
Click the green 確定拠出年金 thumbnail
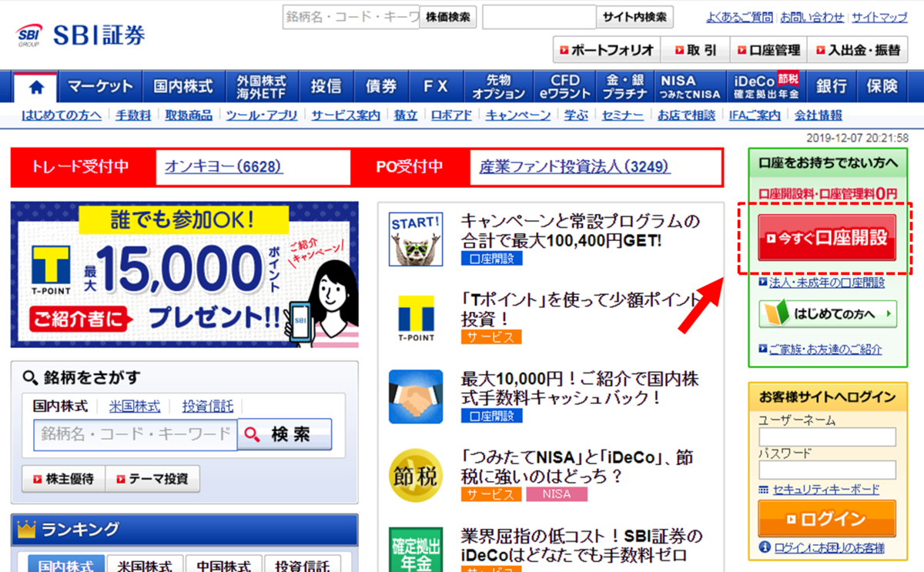tap(416, 550)
